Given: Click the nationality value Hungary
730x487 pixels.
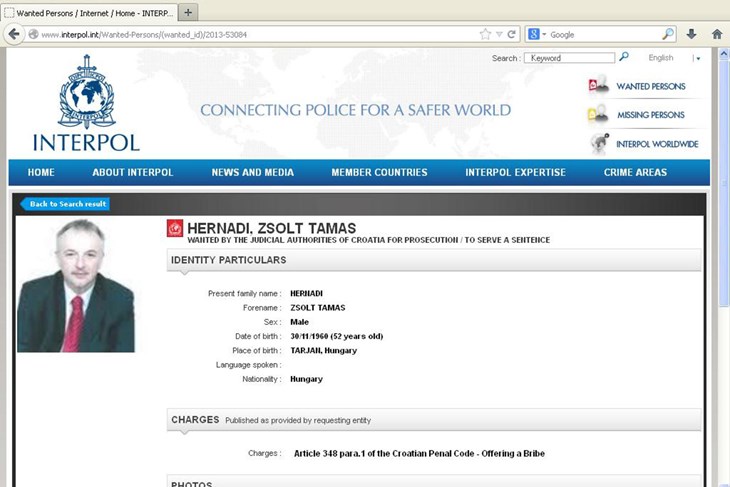Looking at the screenshot, I should (x=306, y=379).
